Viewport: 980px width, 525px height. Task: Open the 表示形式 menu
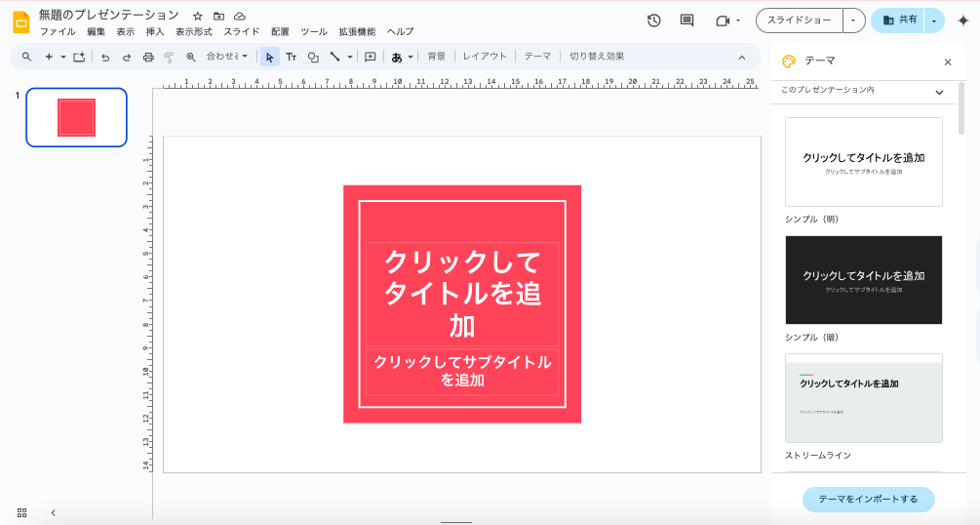(194, 32)
